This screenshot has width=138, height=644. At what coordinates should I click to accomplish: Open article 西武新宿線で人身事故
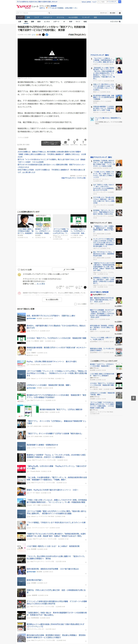[42, 445]
